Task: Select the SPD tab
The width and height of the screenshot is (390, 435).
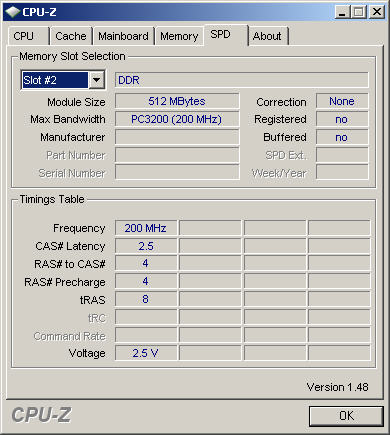Action: [226, 35]
